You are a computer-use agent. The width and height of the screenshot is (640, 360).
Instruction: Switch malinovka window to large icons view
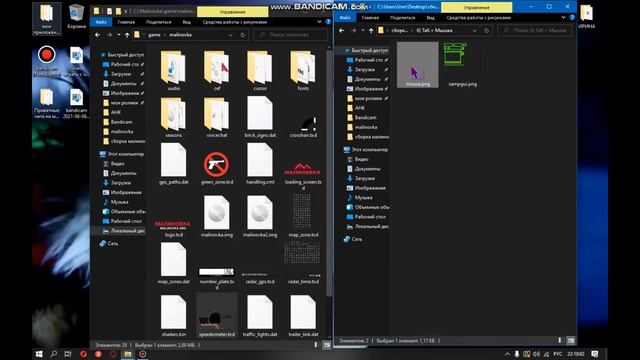pyautogui.click(x=327, y=345)
